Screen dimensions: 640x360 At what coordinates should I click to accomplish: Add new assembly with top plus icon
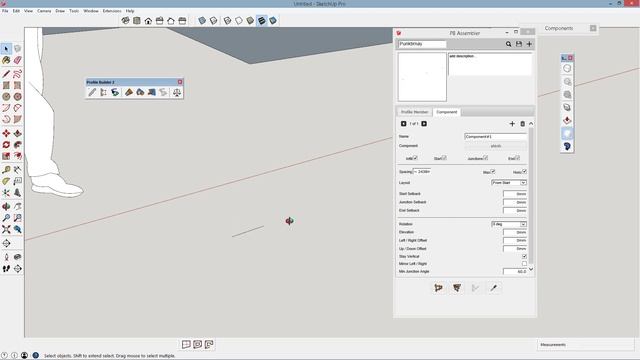click(529, 44)
